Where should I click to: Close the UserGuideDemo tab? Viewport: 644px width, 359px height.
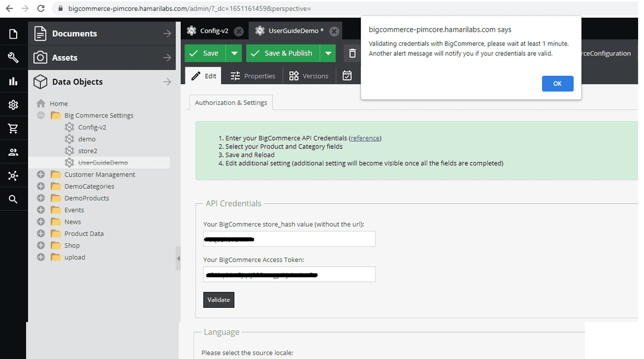(335, 31)
